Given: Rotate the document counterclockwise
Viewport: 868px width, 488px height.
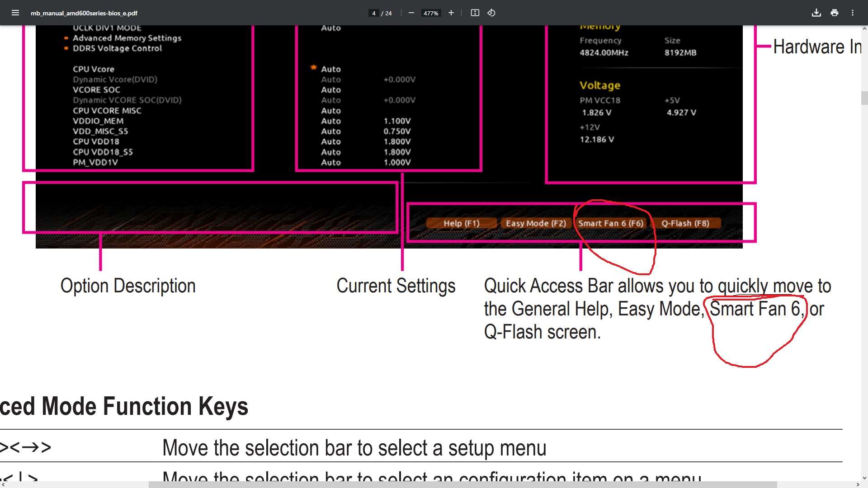Looking at the screenshot, I should 491,13.
